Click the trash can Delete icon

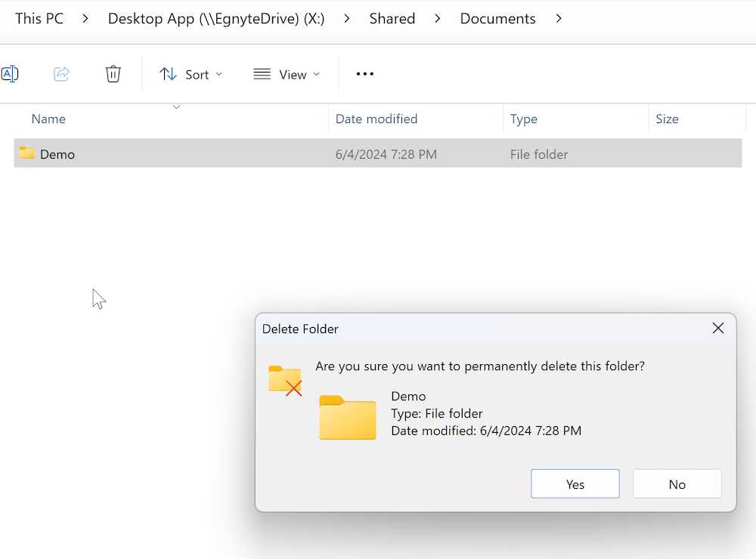pyautogui.click(x=113, y=74)
